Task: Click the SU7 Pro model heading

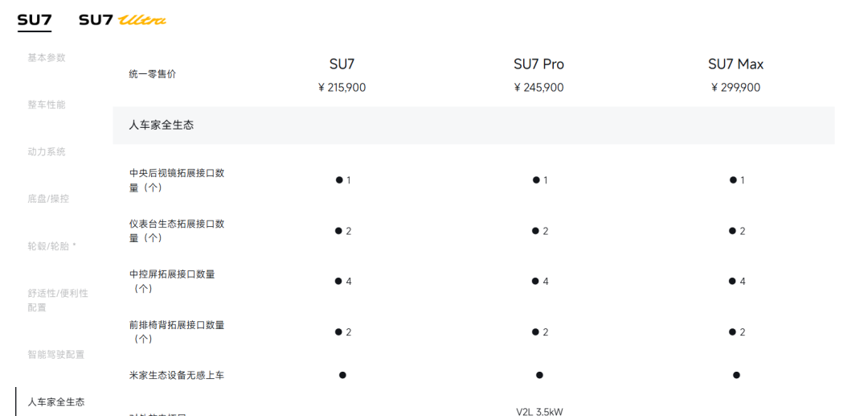Action: 538,64
